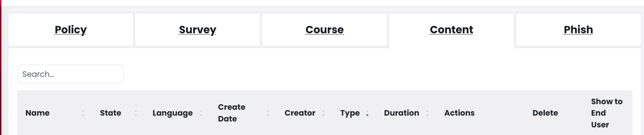
Task: Toggle the sort arrows next to Type
Action: tap(367, 113)
